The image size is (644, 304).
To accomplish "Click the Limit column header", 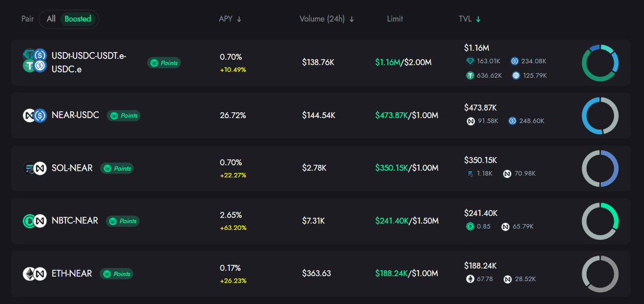I will [395, 19].
